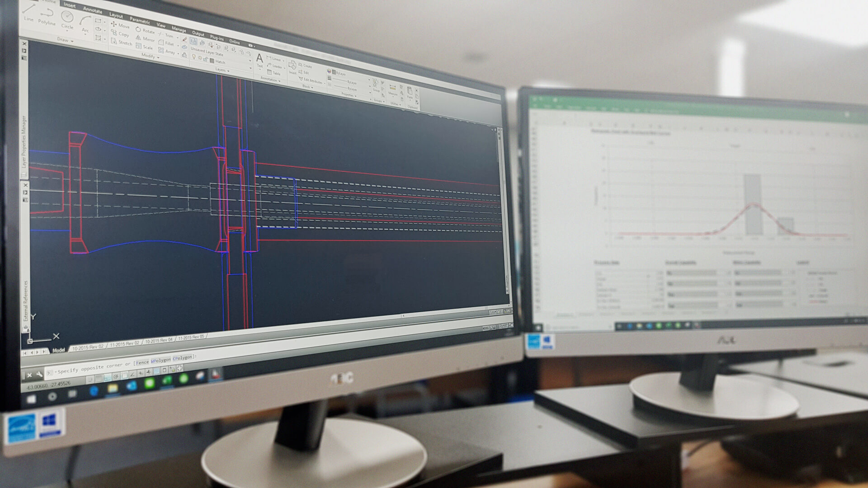Choose the Rotate tool
Screen dimensions: 868x488
point(145,30)
